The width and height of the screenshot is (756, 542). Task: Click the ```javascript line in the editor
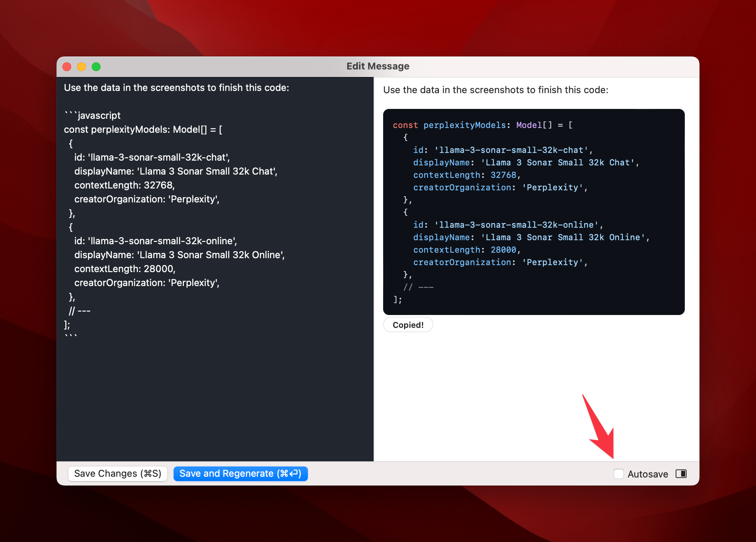coord(92,116)
